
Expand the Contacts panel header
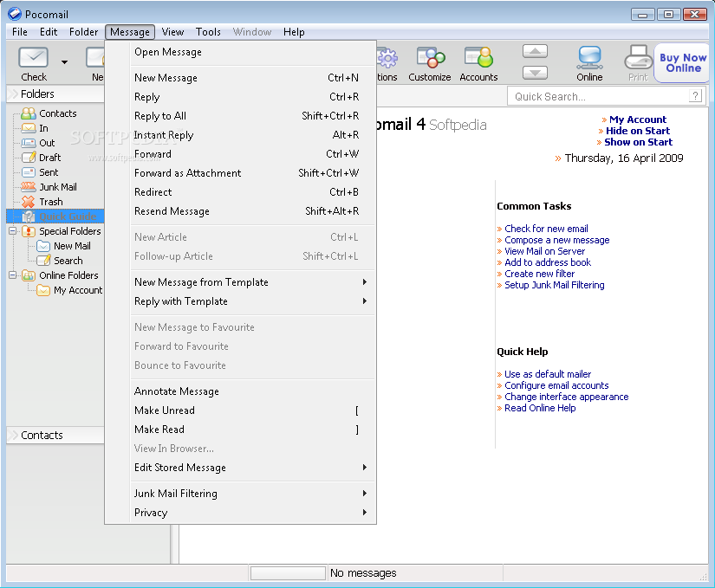coord(55,435)
